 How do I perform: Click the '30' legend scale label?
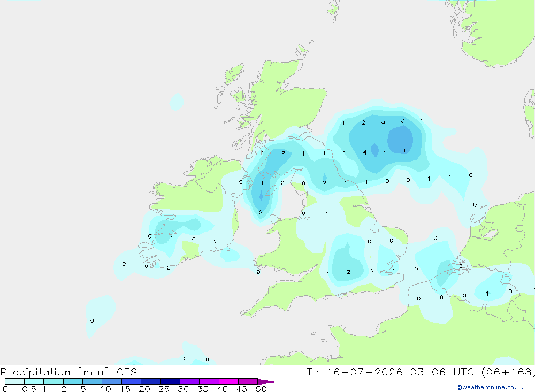coord(183,389)
